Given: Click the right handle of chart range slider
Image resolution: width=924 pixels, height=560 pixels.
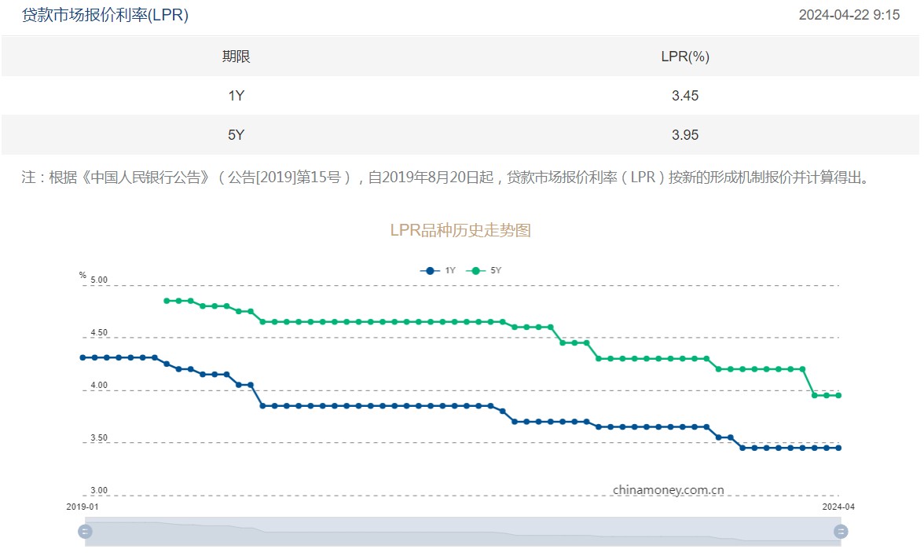Looking at the screenshot, I should point(841,532).
